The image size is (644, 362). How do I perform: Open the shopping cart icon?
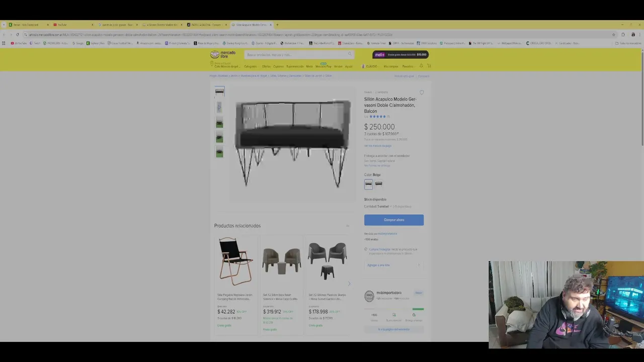click(x=429, y=66)
